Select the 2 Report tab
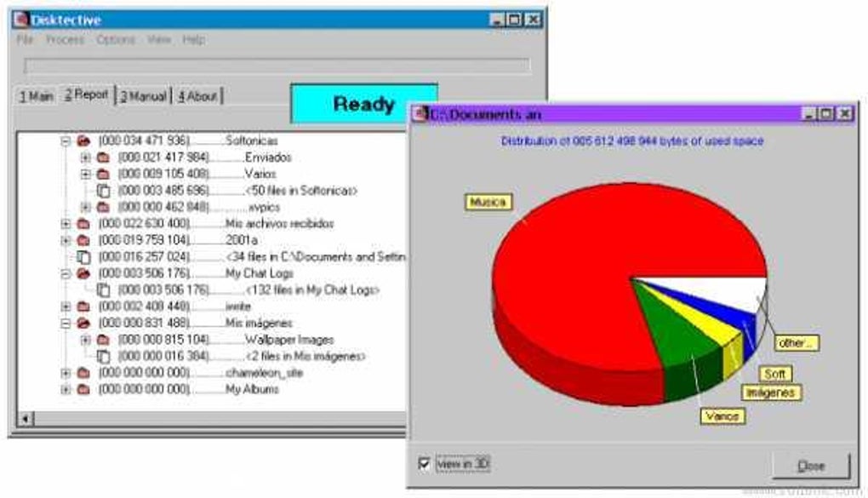Viewport: 868px width, 498px height. (x=86, y=94)
